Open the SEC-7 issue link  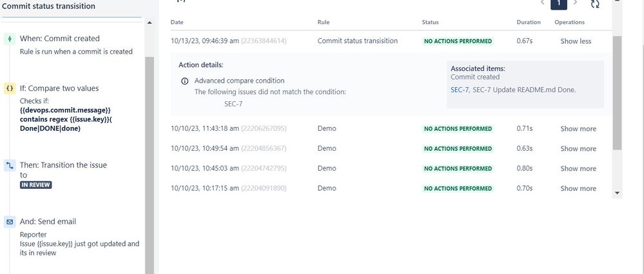[x=460, y=90]
